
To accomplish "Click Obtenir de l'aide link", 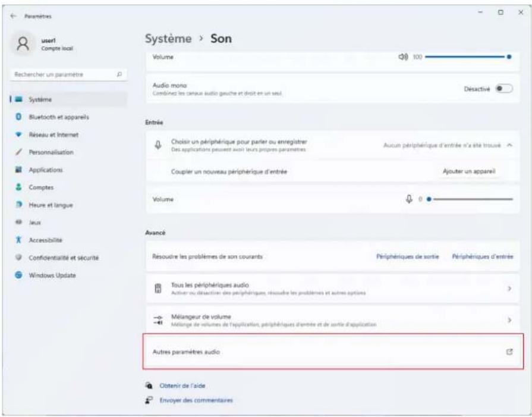I will (x=182, y=385).
